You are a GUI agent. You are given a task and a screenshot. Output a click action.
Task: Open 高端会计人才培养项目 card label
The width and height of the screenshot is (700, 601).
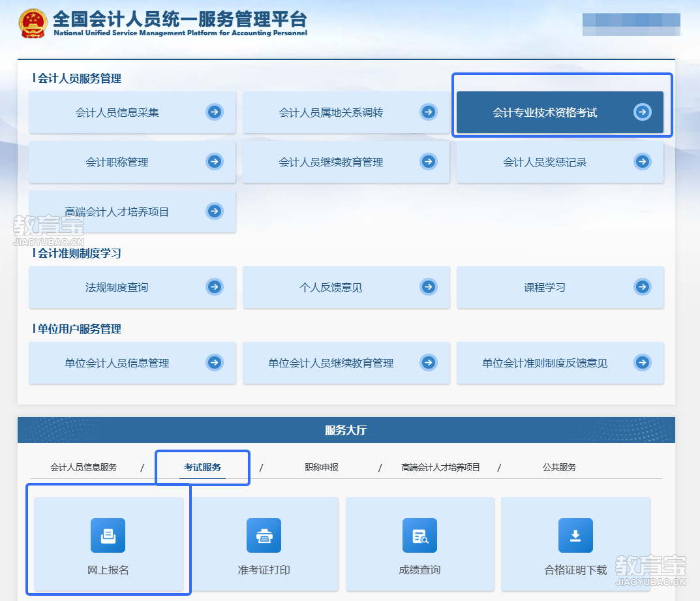(117, 211)
